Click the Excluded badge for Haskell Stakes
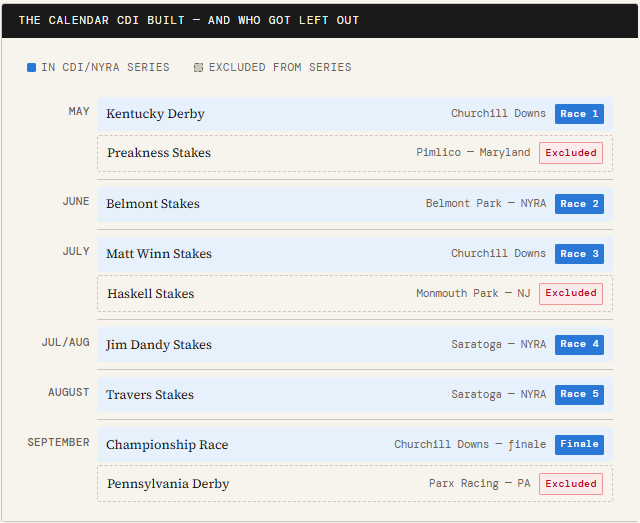 coord(571,294)
